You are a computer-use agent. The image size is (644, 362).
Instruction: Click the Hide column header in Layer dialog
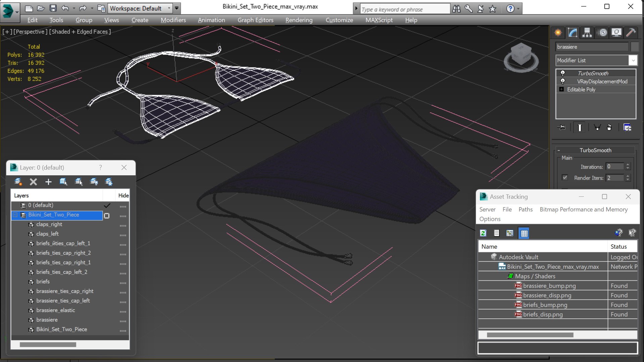click(x=123, y=195)
